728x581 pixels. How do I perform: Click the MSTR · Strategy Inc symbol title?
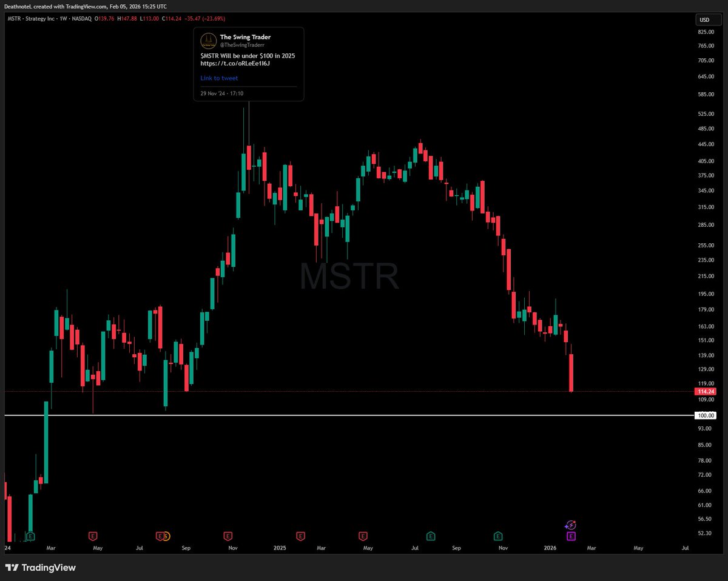31,19
